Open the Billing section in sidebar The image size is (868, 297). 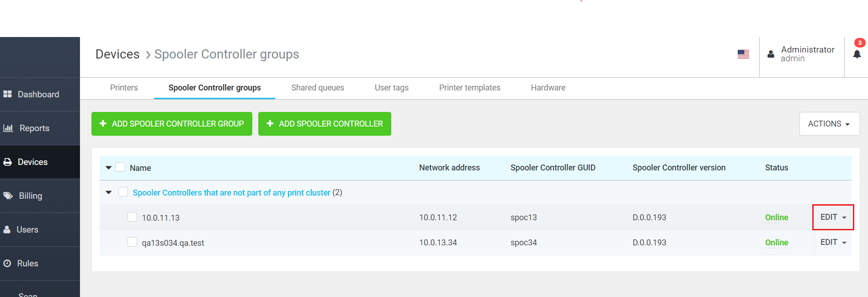click(30, 196)
